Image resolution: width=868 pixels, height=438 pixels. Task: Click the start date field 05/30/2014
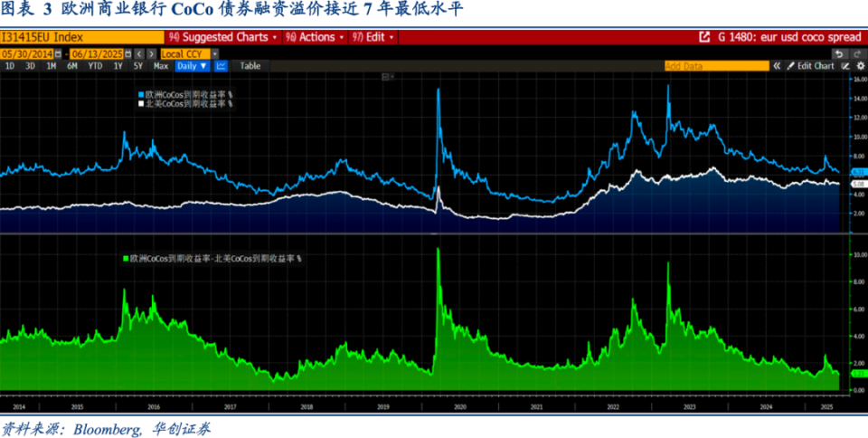pyautogui.click(x=28, y=53)
